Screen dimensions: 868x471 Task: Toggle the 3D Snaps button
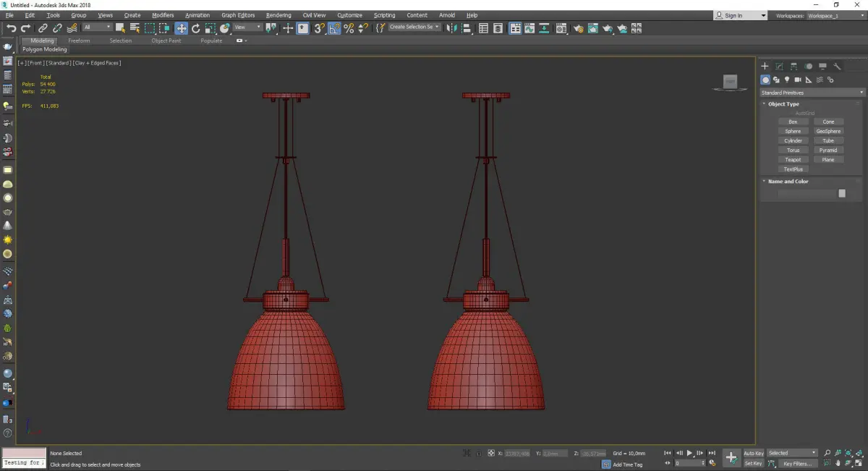[319, 28]
